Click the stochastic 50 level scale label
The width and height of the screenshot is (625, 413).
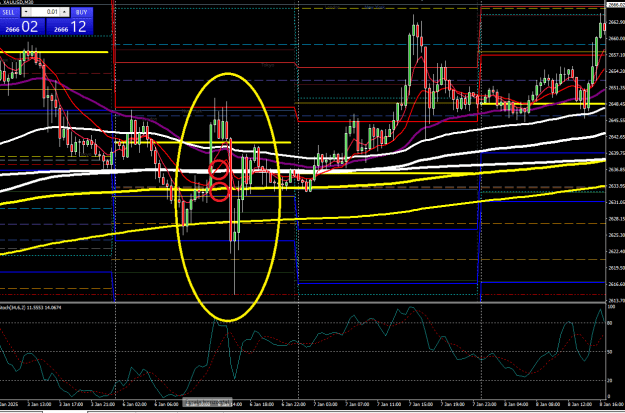point(610,352)
